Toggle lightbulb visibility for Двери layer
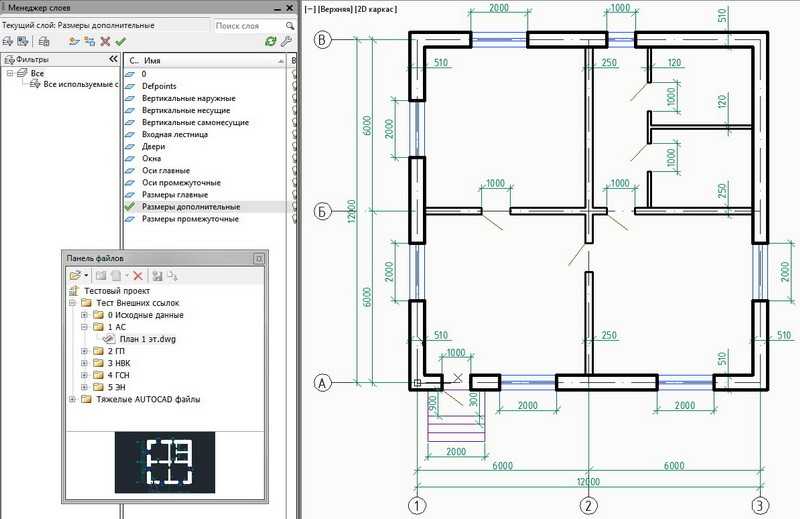 (x=294, y=146)
